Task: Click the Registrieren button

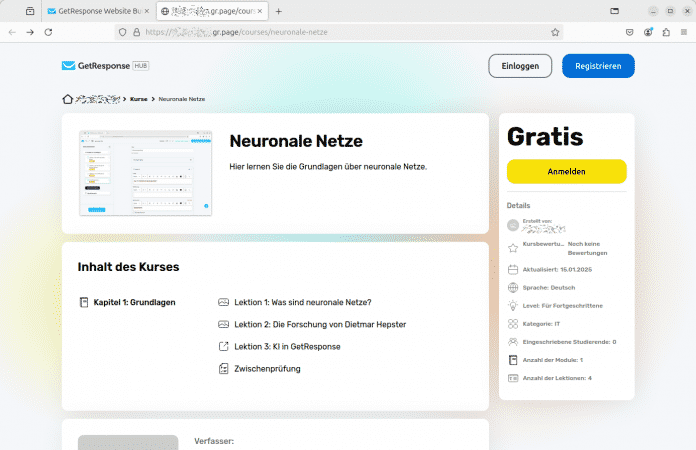Action: [598, 66]
